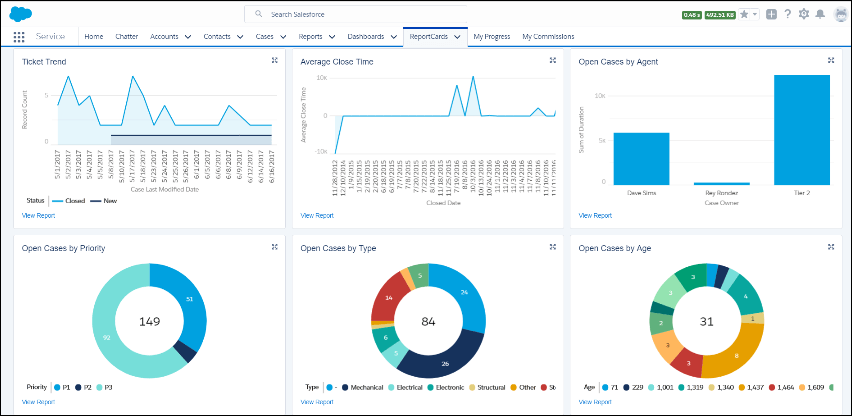The width and height of the screenshot is (852, 416).
Task: Expand the Ticket Trend chart
Action: (x=274, y=61)
